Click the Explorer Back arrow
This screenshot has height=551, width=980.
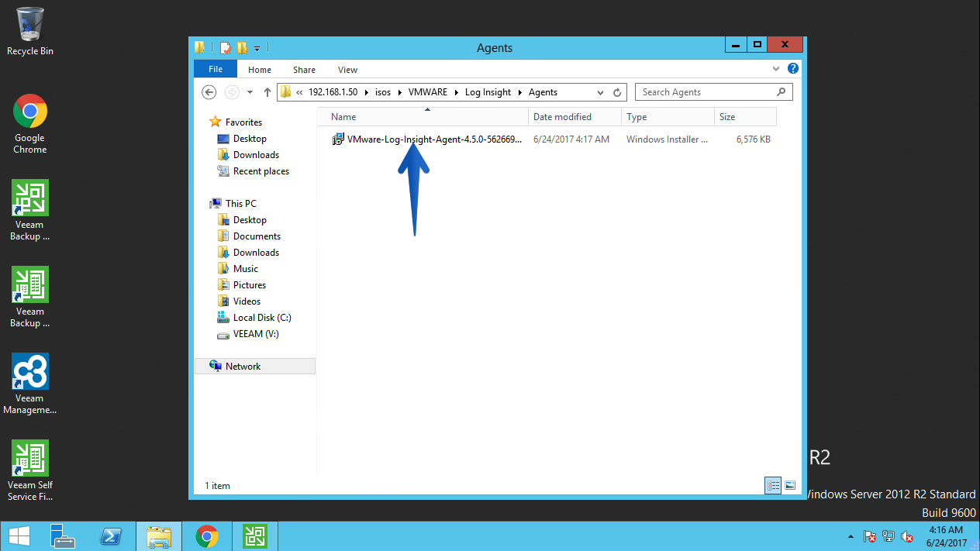[209, 92]
